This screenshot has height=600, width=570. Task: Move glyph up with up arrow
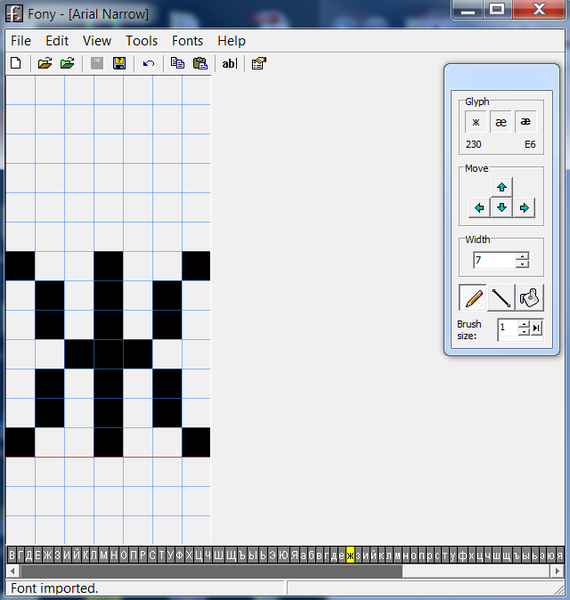click(x=502, y=187)
